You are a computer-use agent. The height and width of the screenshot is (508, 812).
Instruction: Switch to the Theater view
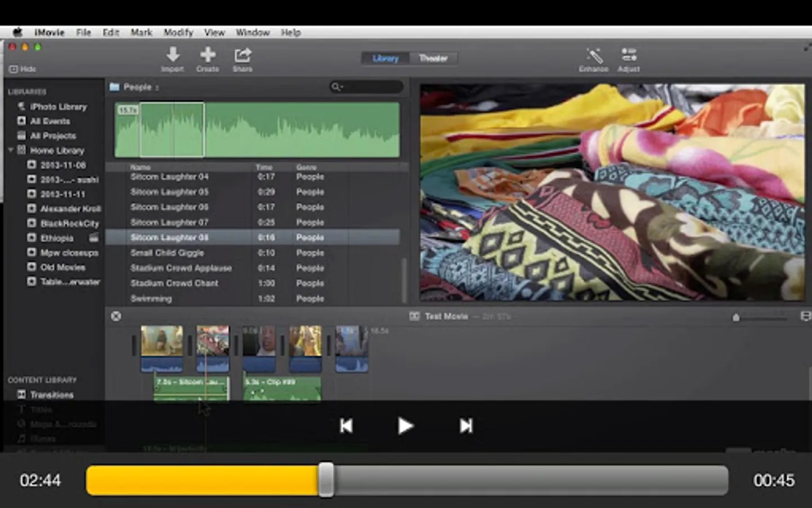[433, 58]
